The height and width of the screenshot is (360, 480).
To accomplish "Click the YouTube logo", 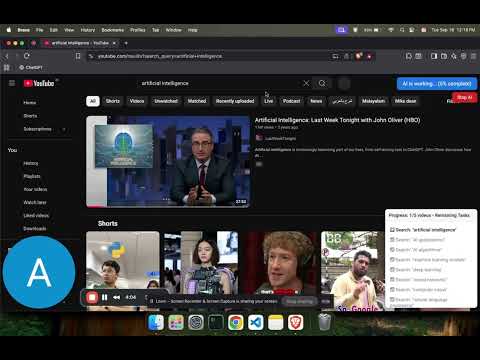I will pyautogui.click(x=39, y=83).
